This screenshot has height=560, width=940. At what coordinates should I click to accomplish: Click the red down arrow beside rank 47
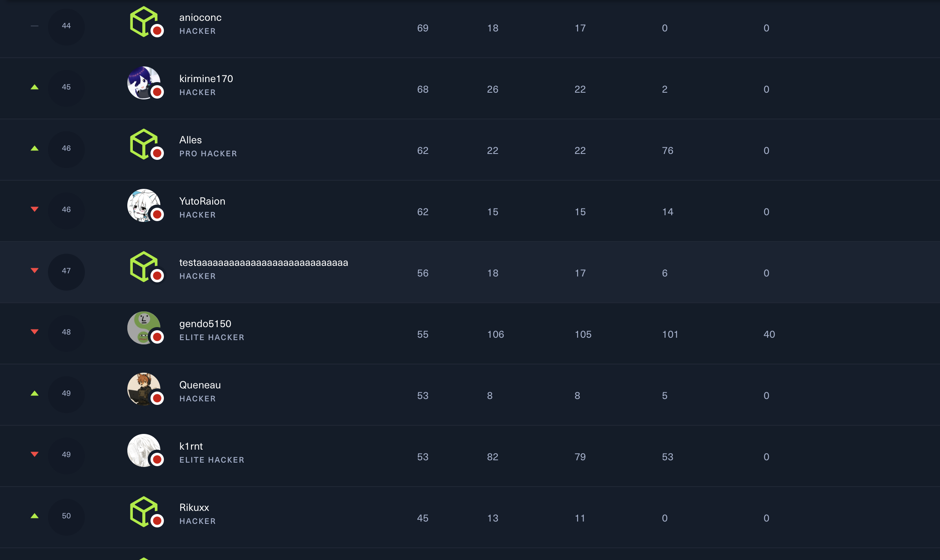point(35,271)
